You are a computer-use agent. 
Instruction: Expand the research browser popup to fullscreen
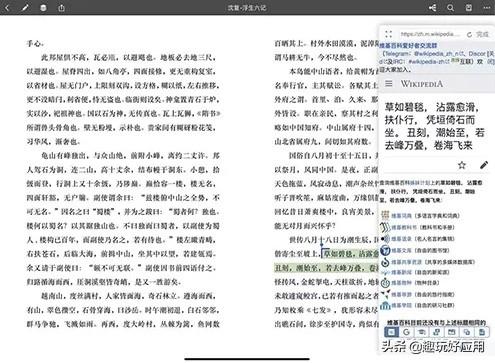[x=388, y=34]
